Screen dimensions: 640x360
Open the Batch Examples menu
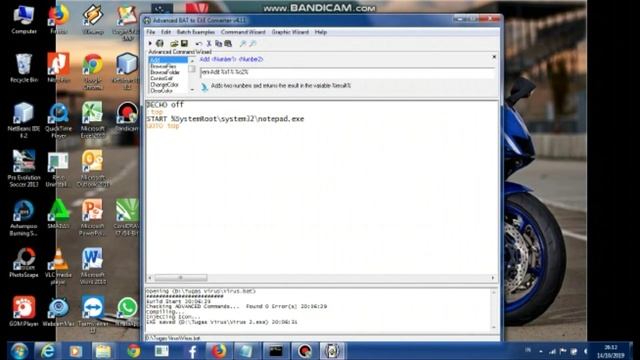[196, 32]
